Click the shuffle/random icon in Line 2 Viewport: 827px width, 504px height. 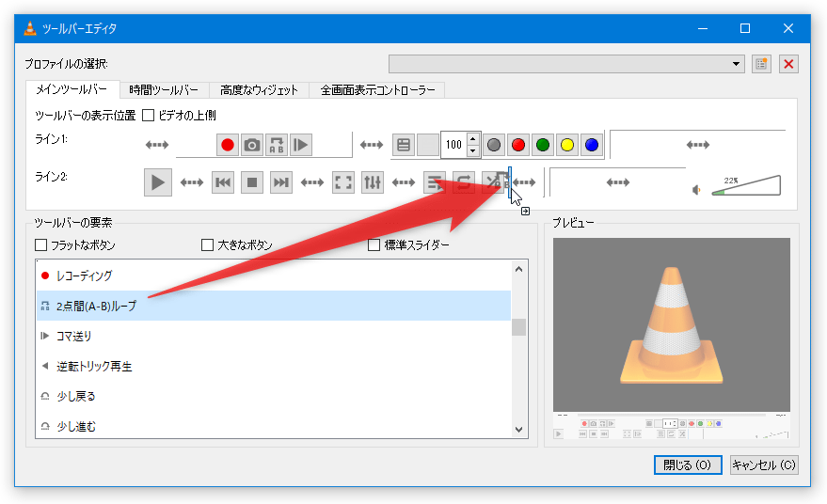coord(494,182)
